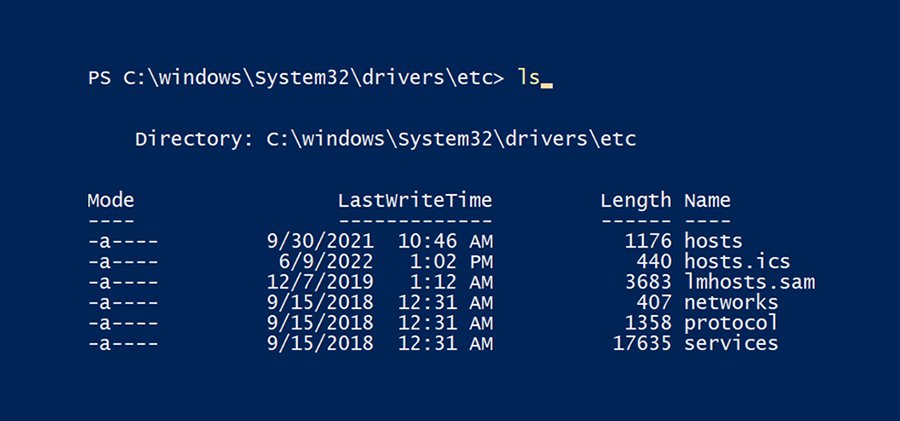
Task: Click the 6/9/2022 date entry
Action: coord(331,261)
